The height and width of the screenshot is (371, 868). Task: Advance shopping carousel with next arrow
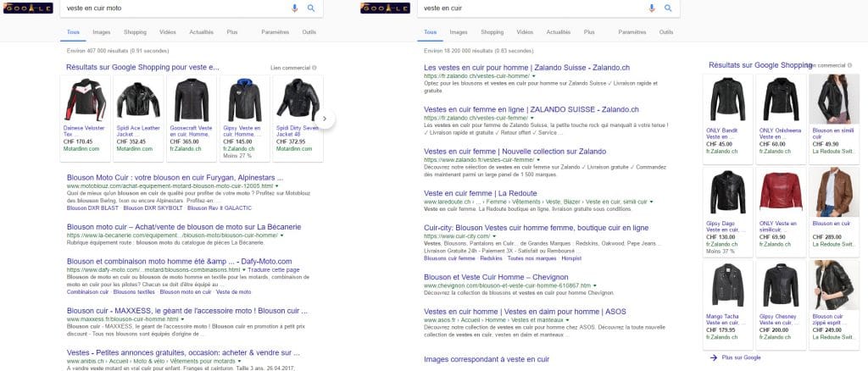(x=325, y=118)
